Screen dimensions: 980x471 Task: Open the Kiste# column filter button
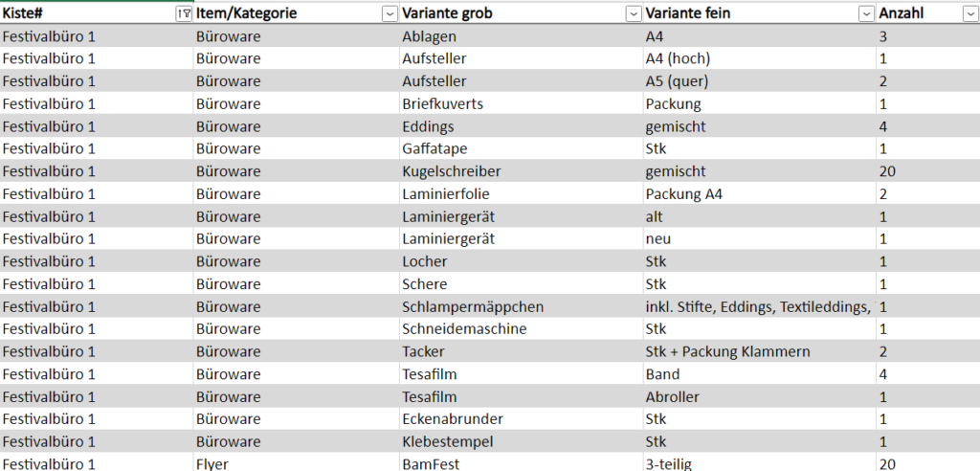point(185,13)
